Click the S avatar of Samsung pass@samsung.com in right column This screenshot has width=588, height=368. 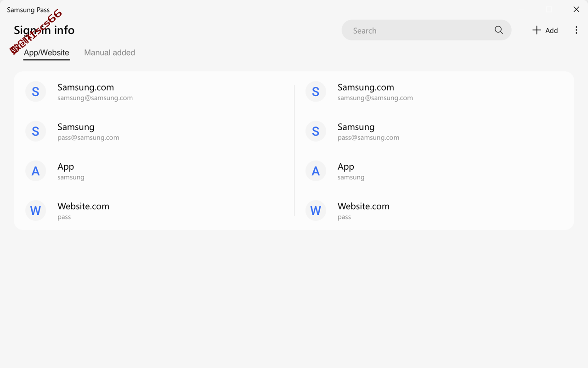click(316, 131)
